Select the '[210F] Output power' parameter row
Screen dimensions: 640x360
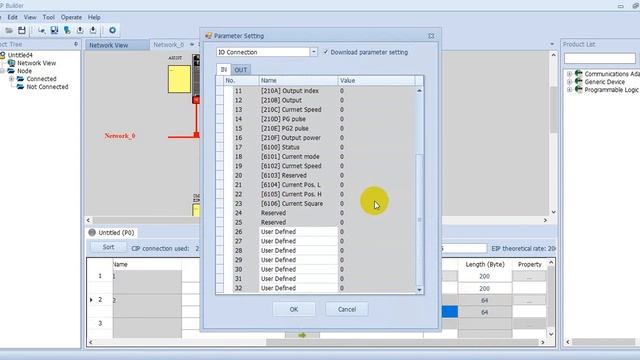(x=320, y=138)
